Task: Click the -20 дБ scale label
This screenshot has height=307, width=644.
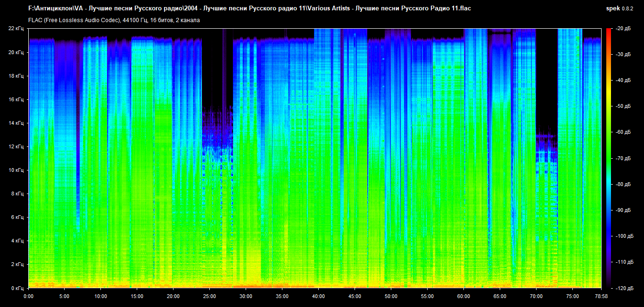Action: (623, 29)
